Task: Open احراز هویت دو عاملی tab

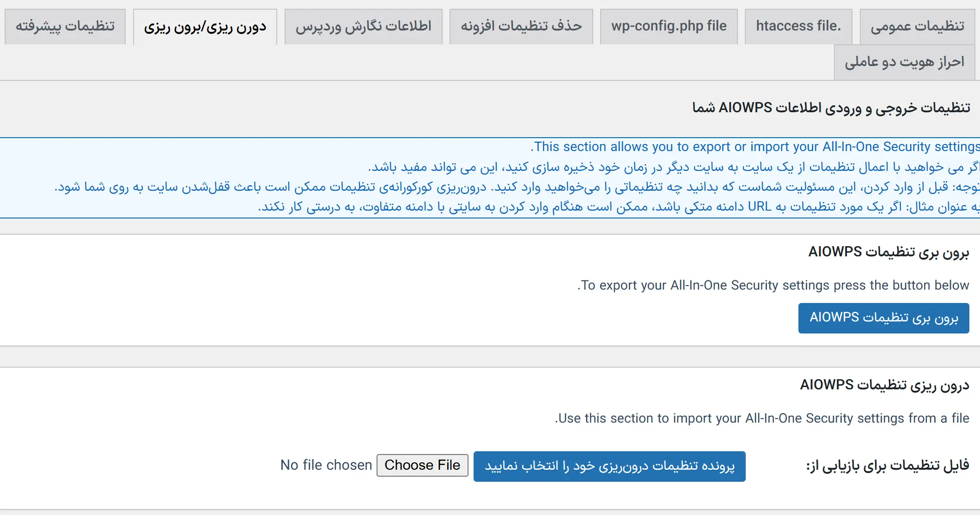Action: 904,62
